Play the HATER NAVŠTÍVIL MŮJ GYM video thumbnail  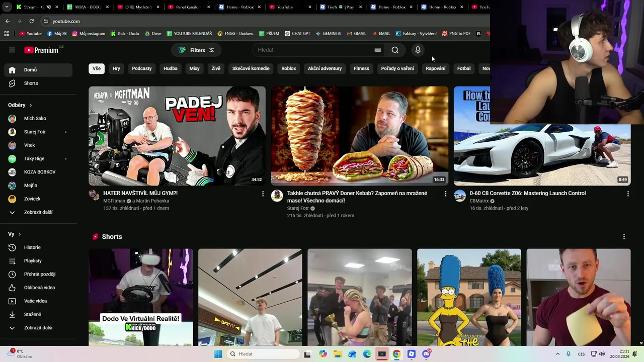(177, 136)
